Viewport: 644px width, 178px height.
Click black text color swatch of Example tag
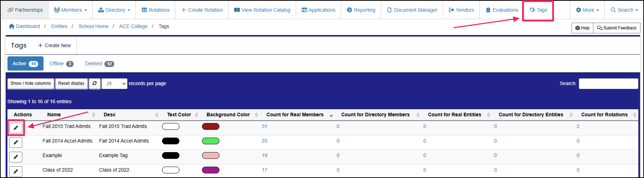(x=171, y=156)
